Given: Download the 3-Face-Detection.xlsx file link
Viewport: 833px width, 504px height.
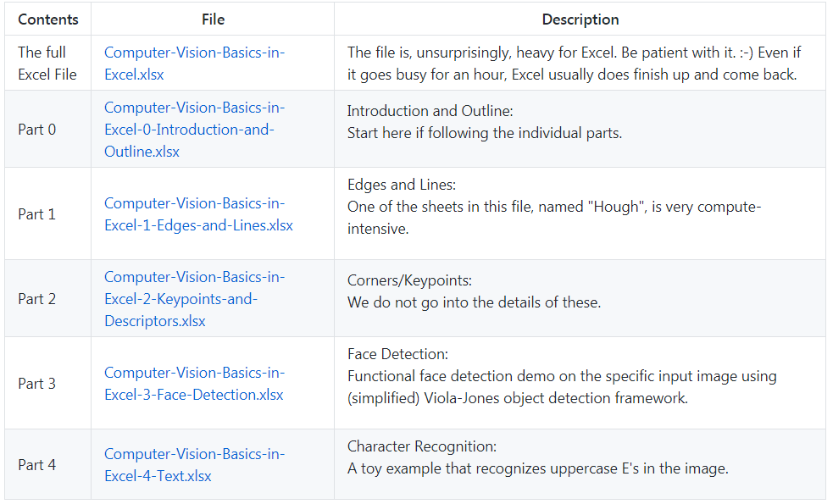Looking at the screenshot, I should (194, 384).
